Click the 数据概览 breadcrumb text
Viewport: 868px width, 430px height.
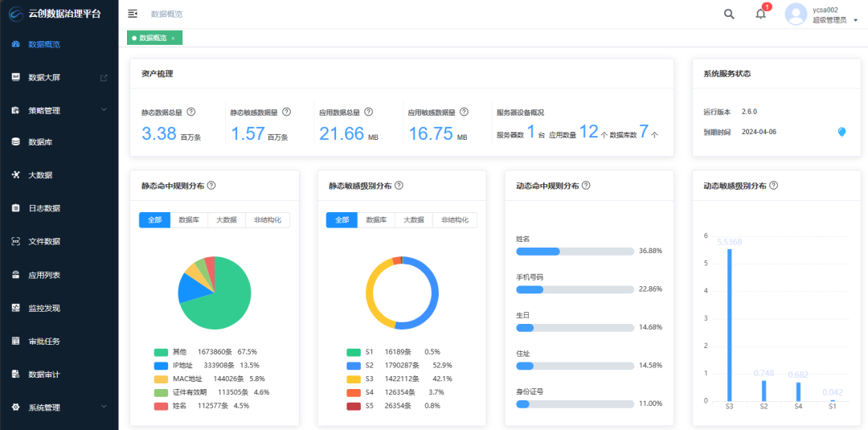click(166, 14)
